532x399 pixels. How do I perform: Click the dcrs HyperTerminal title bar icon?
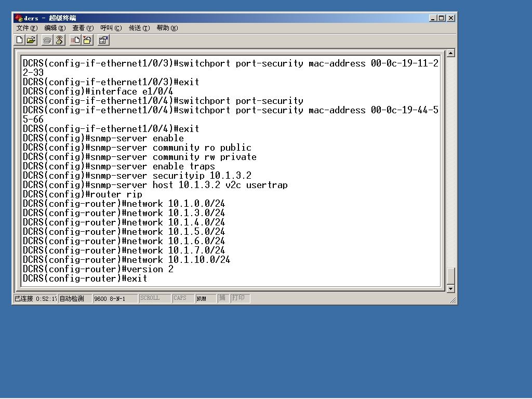click(18, 18)
